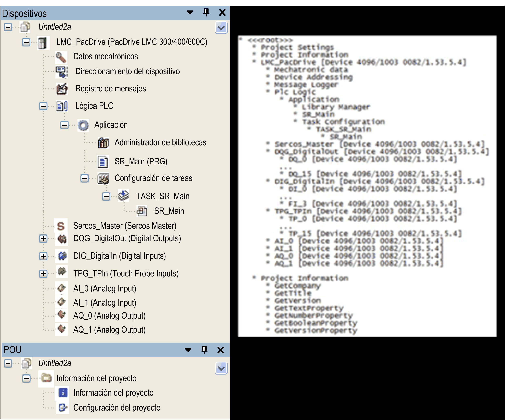Pin the Dispositivos panel

206,12
